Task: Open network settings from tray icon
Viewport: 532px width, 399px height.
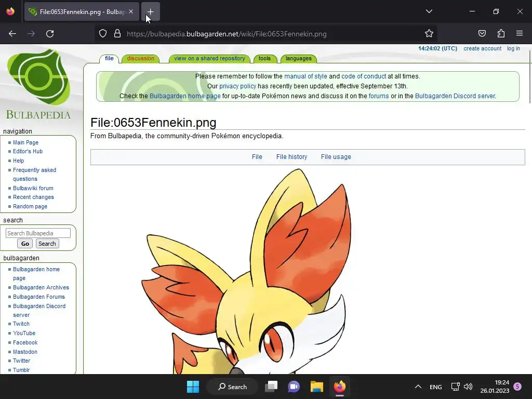Action: [x=455, y=387]
